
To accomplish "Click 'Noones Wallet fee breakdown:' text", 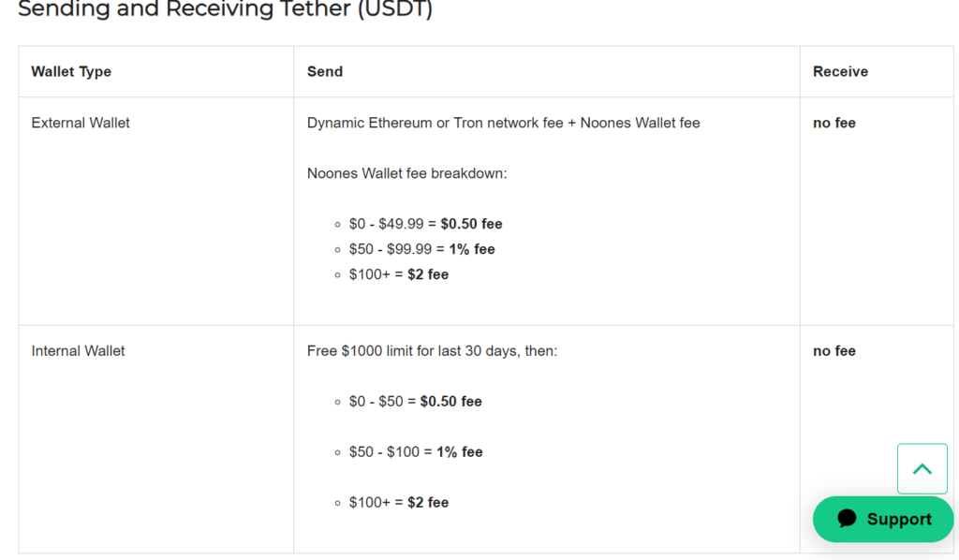I will point(406,173).
